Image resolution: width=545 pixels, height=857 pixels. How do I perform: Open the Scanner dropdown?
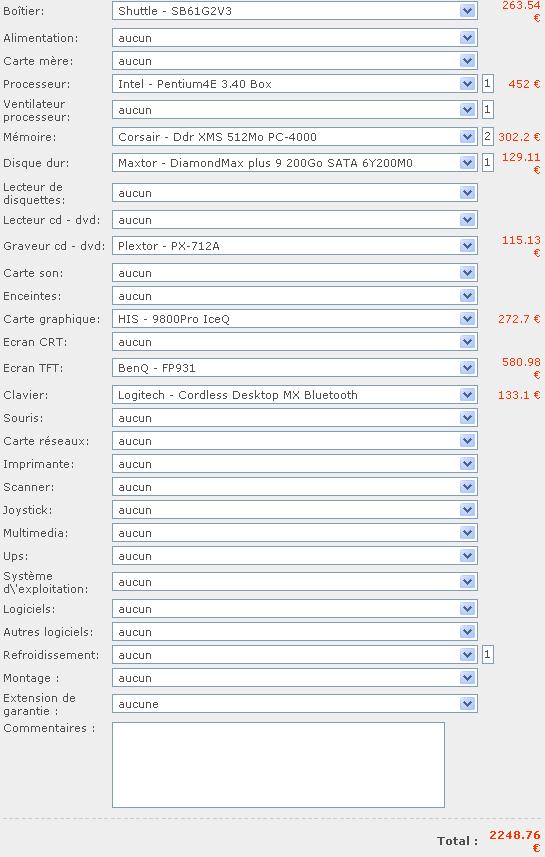click(295, 486)
